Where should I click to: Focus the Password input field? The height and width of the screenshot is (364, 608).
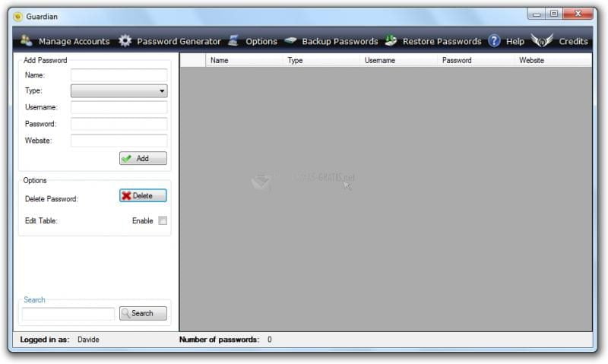pos(119,124)
